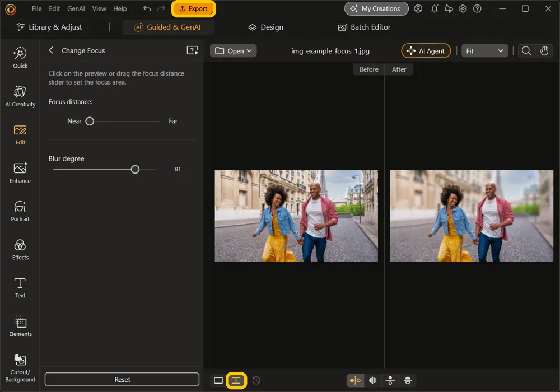
Task: Click the Before preview image
Action: 296,216
